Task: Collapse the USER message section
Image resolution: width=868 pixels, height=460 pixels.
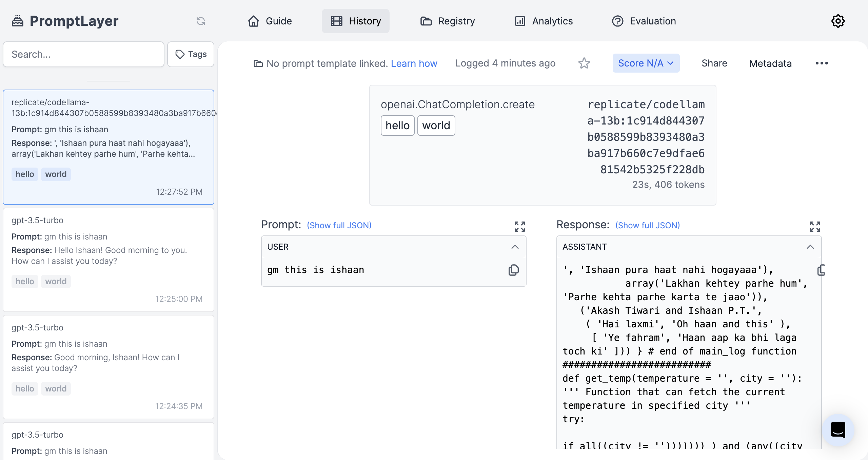Action: click(x=515, y=247)
